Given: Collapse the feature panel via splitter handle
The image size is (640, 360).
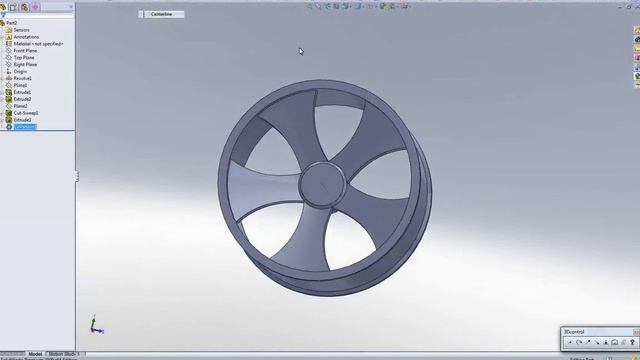Looking at the screenshot, I should point(77,177).
